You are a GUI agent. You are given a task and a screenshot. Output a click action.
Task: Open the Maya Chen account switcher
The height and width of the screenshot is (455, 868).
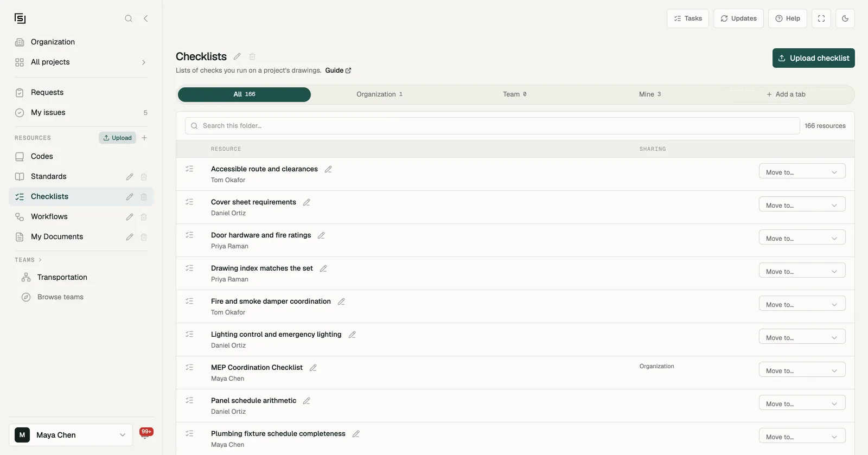coord(71,435)
